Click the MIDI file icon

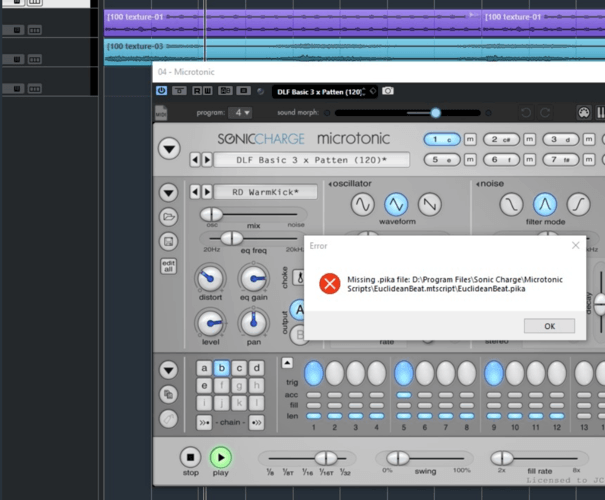tap(161, 113)
